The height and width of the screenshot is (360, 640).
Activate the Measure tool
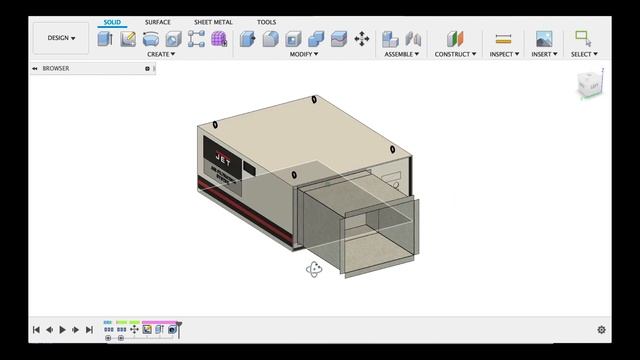point(504,39)
